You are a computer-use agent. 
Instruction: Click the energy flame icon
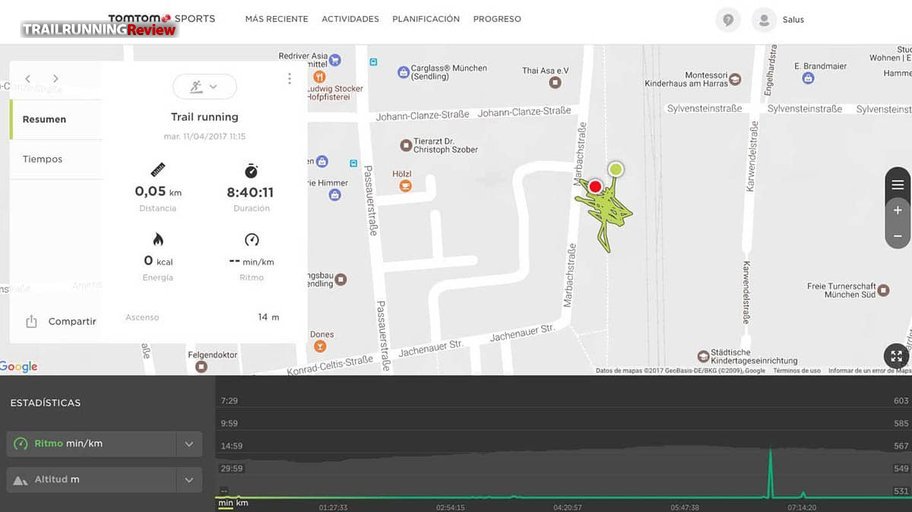[x=158, y=239]
